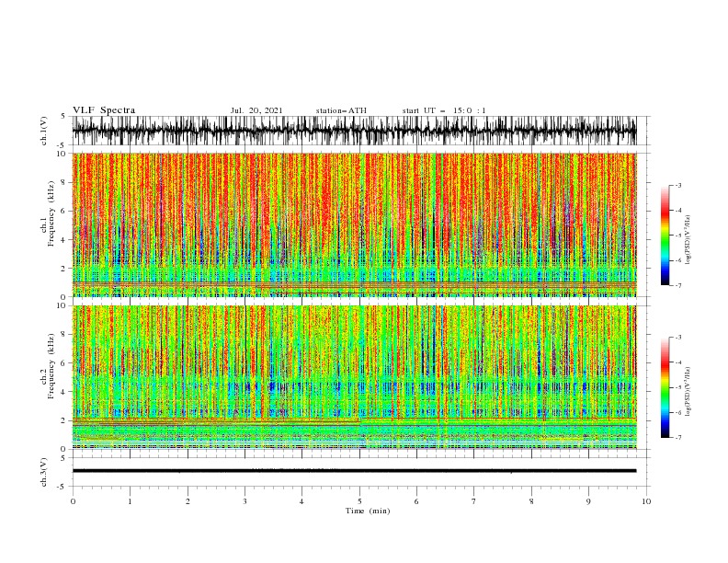Viewport: 728px width, 563px height.
Task: Click the time axis tick label "1"
Action: click(130, 501)
